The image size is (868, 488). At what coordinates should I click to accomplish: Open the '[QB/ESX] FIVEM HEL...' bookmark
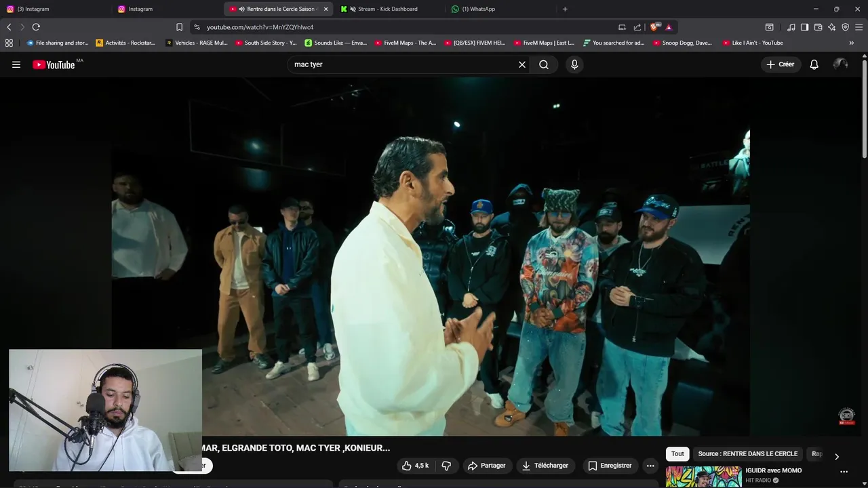tap(475, 43)
